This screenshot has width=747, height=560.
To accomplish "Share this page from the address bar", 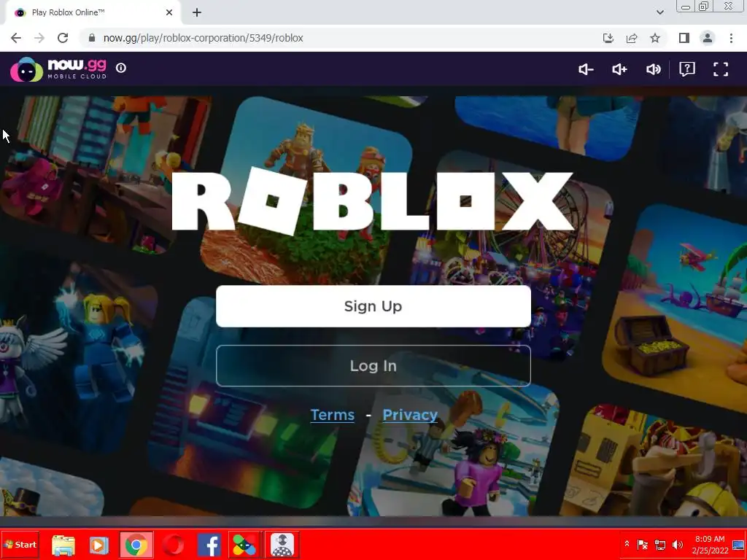I will tap(632, 38).
